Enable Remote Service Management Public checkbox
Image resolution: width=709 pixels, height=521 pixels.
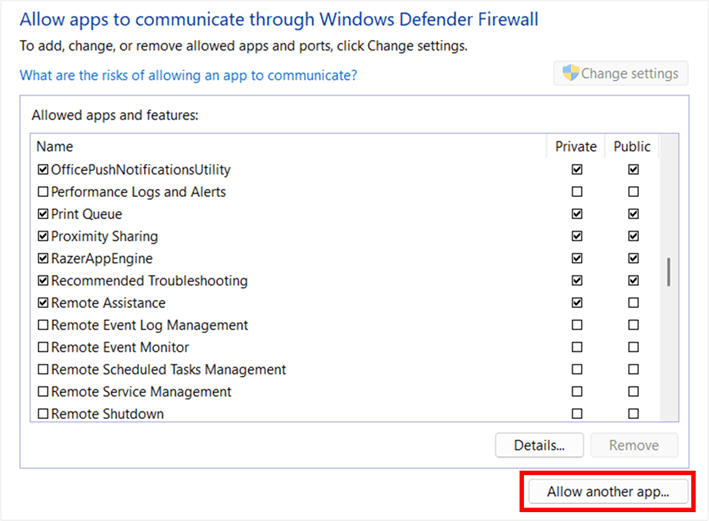[x=633, y=392]
